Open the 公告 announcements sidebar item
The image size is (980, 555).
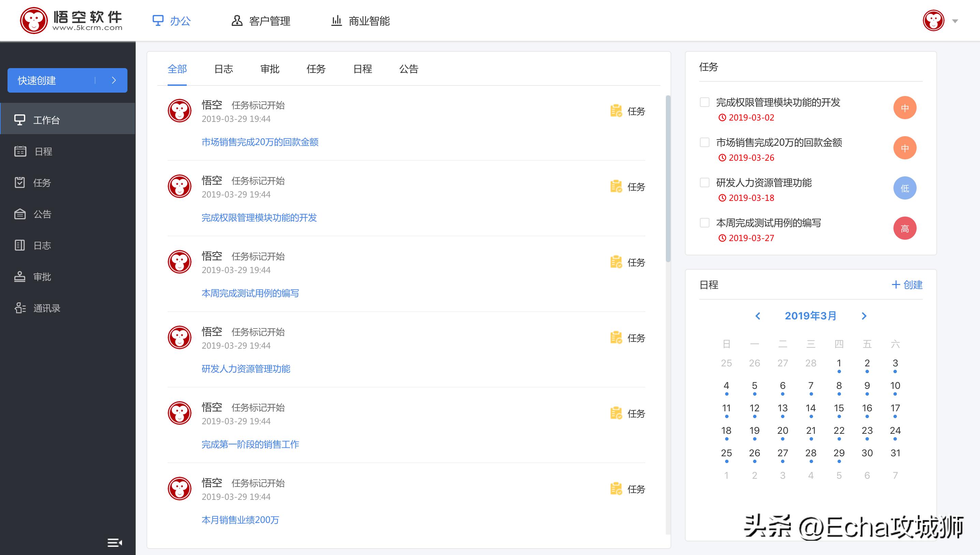pos(42,214)
